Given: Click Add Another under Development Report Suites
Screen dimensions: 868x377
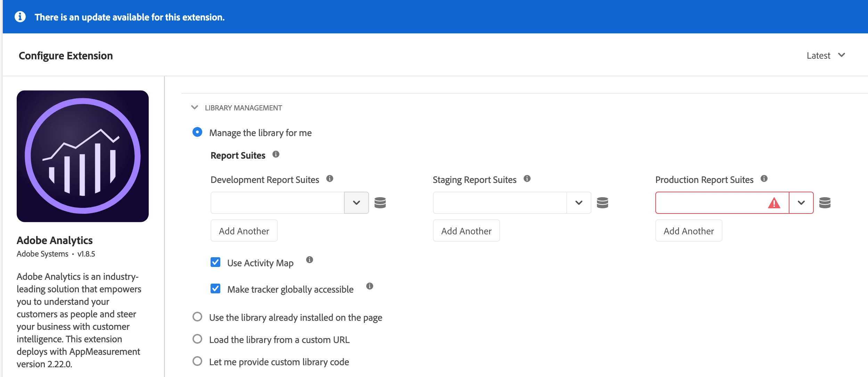Looking at the screenshot, I should click(x=244, y=231).
